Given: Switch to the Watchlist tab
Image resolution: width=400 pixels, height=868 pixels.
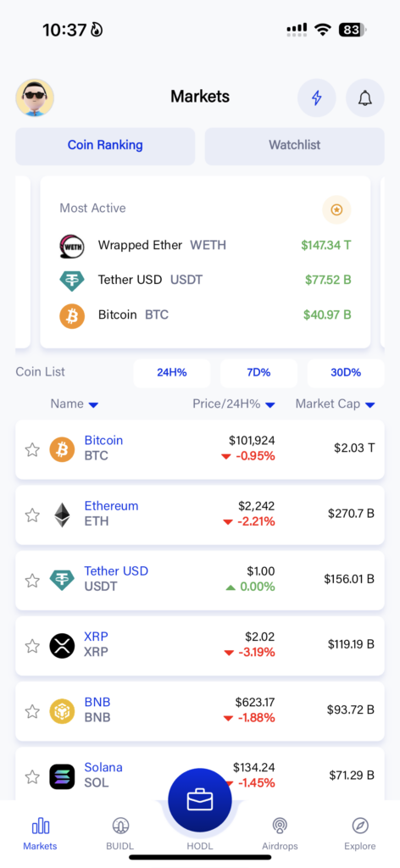Looking at the screenshot, I should (x=294, y=146).
